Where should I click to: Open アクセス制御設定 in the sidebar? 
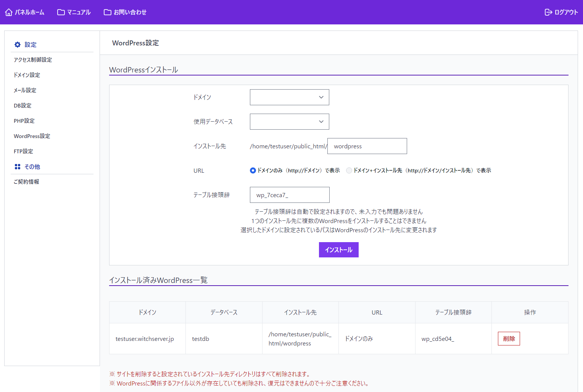[33, 60]
